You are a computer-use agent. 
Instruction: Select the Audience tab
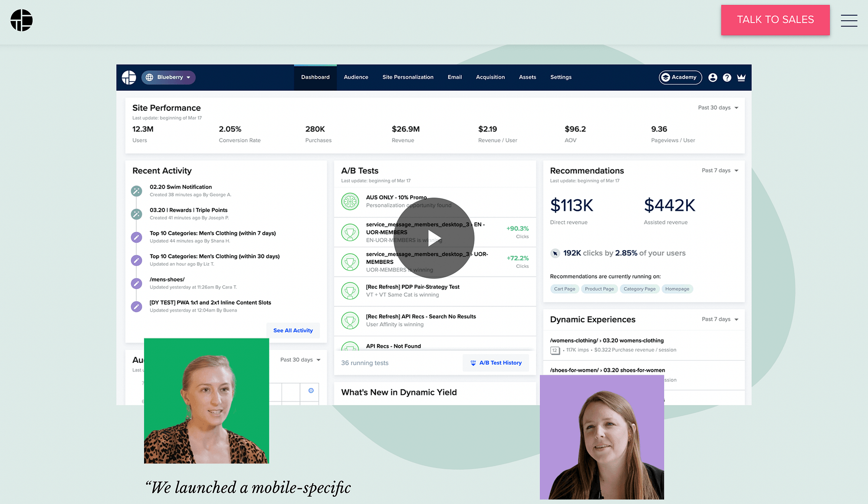[x=356, y=77]
